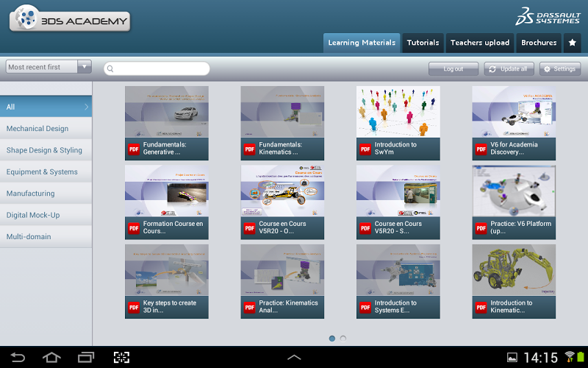Screen dimensions: 588x368
Task: Click the 3DS Academy logo
Action: pos(70,20)
